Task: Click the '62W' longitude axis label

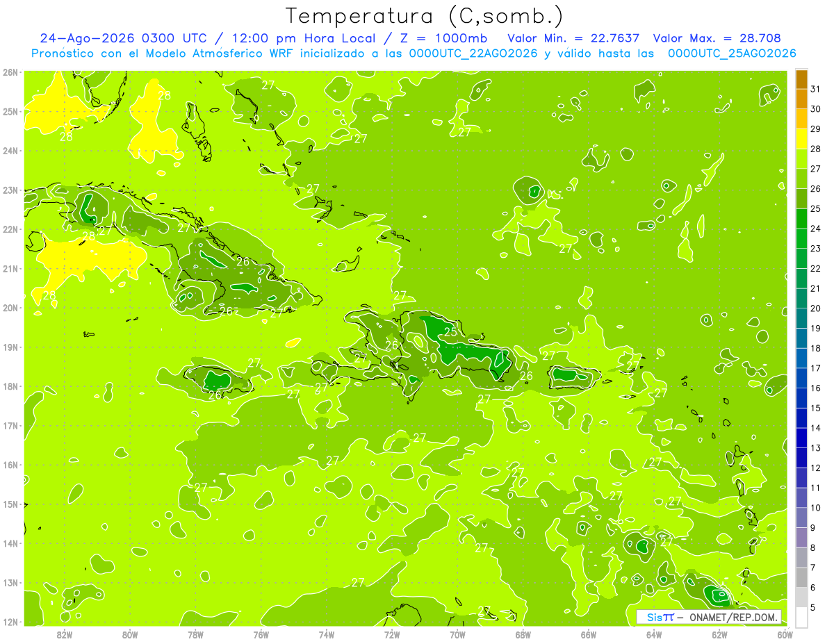Action: coord(720,634)
